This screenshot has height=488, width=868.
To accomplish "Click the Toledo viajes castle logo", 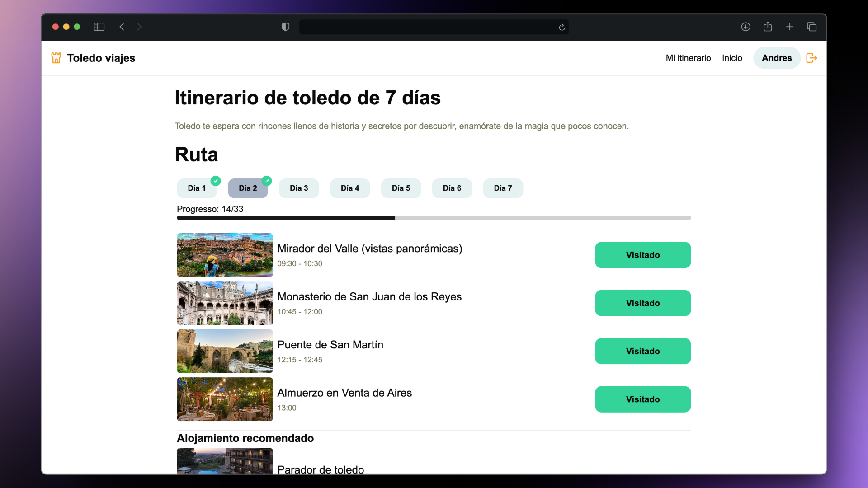I will pos(56,58).
